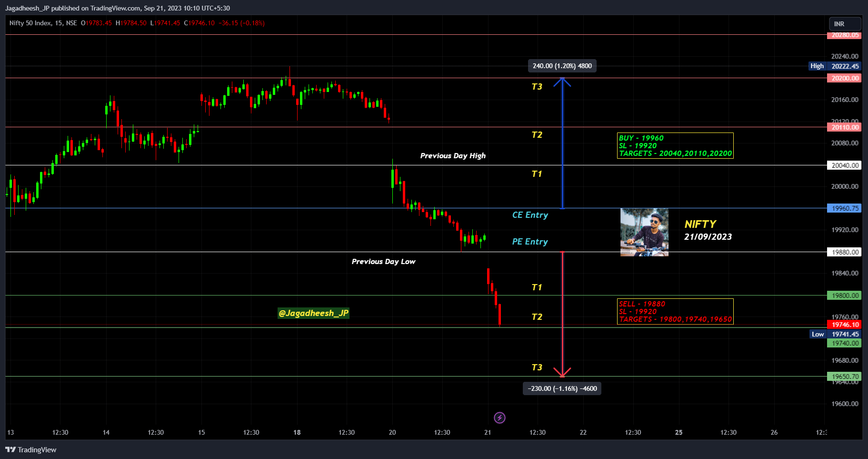The width and height of the screenshot is (868, 459).
Task: Click the 18 date on time axis
Action: pyautogui.click(x=297, y=432)
